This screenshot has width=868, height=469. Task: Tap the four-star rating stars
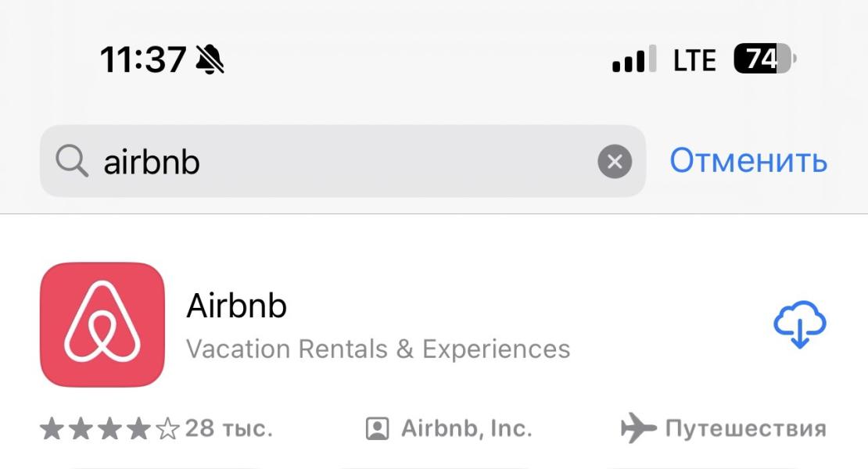(x=109, y=428)
